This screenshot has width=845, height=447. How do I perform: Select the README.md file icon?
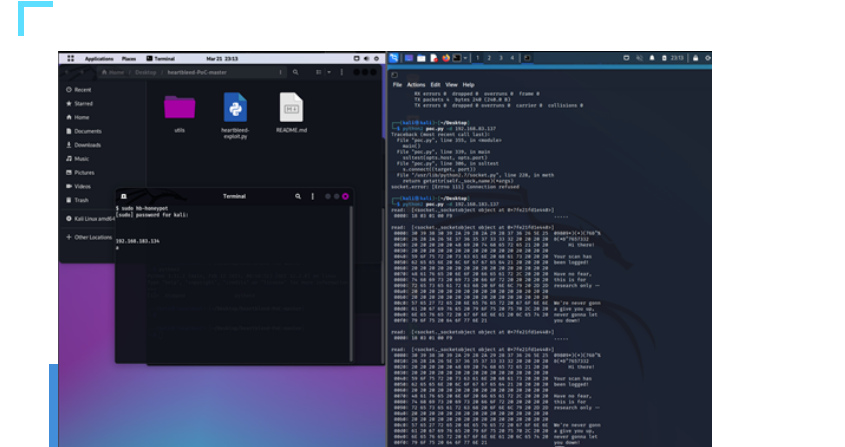[x=291, y=107]
